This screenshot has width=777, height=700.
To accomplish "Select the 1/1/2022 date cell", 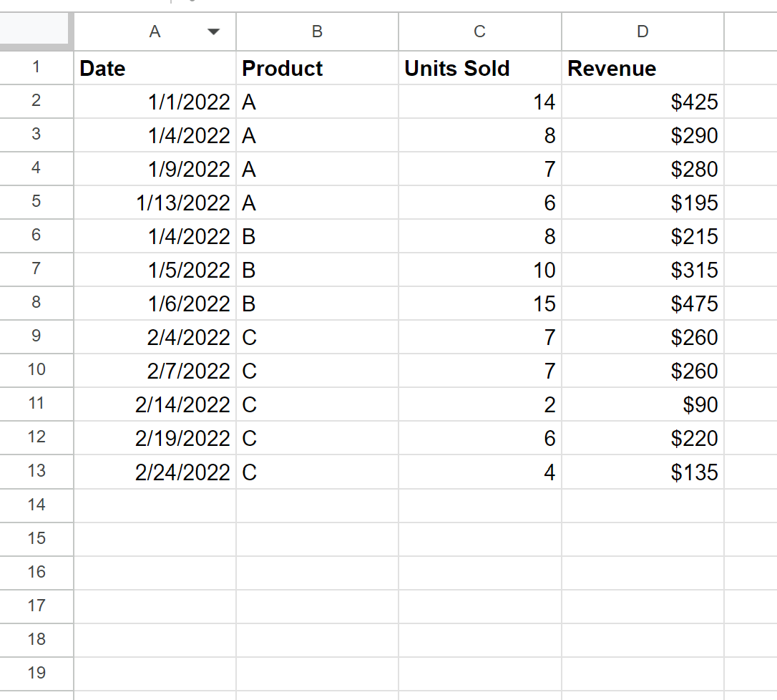I will (x=154, y=102).
